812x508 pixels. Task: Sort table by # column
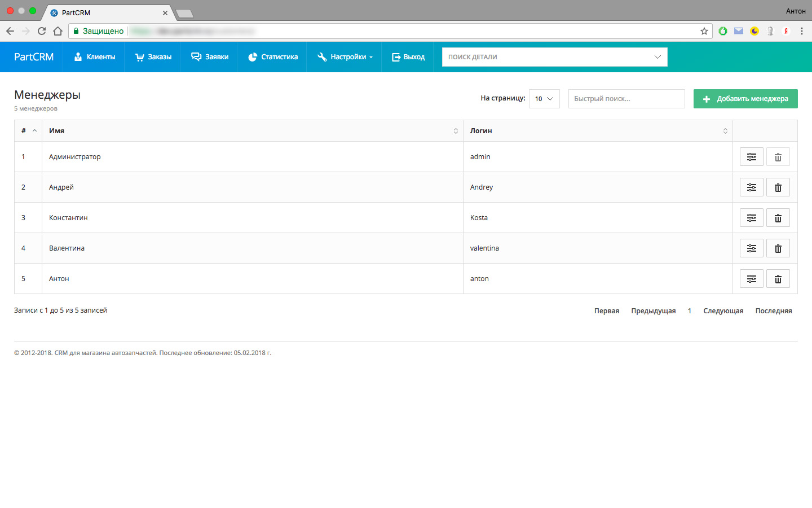point(28,131)
